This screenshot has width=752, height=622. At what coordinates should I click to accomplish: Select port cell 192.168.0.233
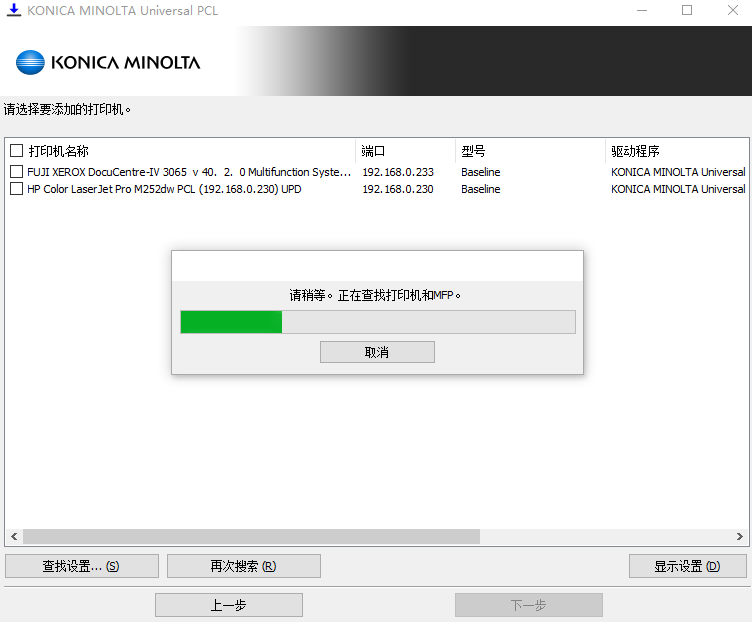398,172
